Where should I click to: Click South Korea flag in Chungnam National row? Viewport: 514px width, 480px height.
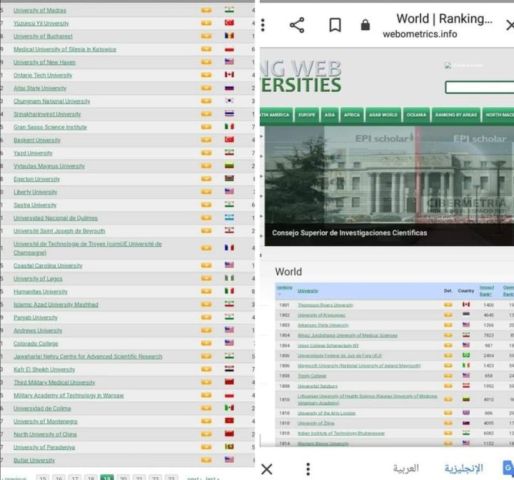point(229,101)
